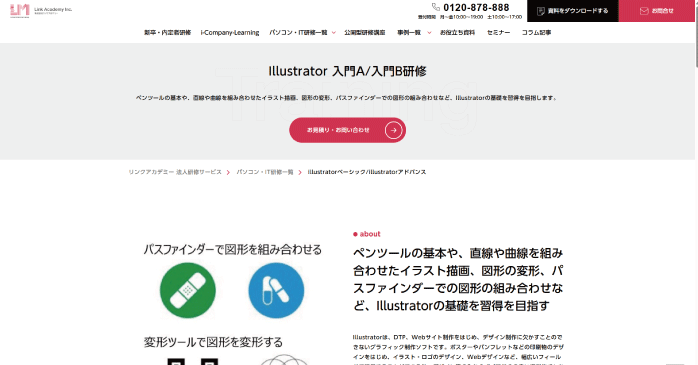
Task: Click the お問合せ header button
Action: point(657,11)
